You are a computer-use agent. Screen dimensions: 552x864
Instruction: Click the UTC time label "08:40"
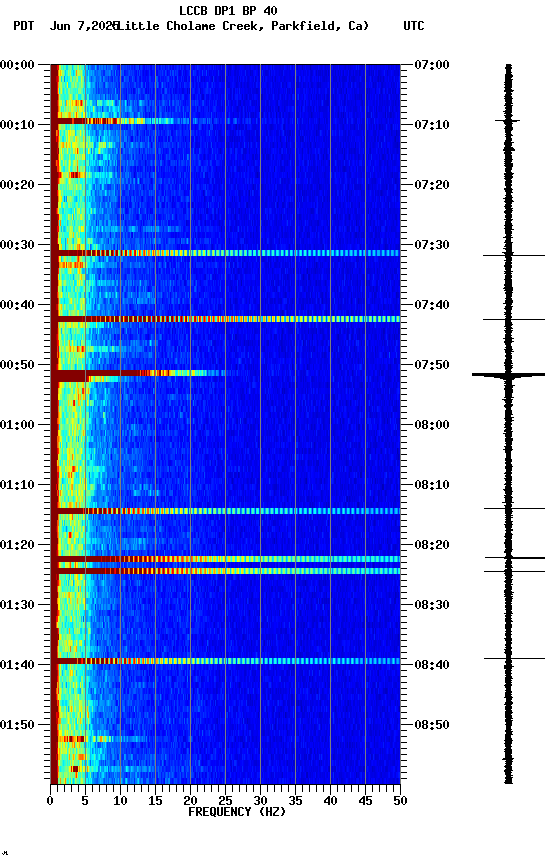coord(432,665)
